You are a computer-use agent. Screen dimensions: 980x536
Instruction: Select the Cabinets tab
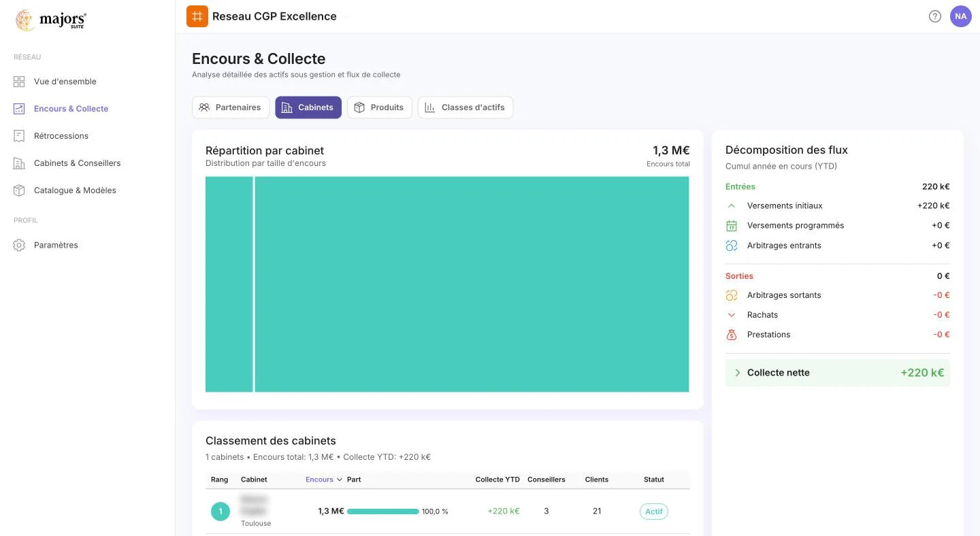pos(308,107)
